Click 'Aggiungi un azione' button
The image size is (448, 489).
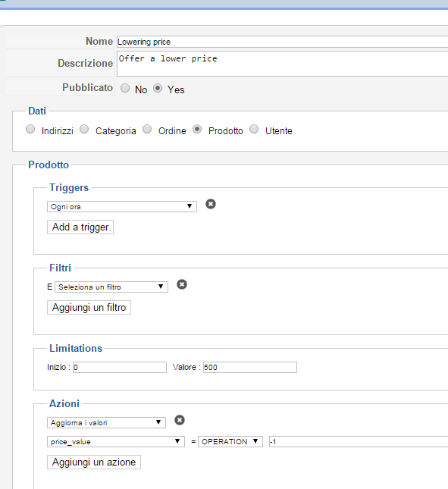(94, 462)
